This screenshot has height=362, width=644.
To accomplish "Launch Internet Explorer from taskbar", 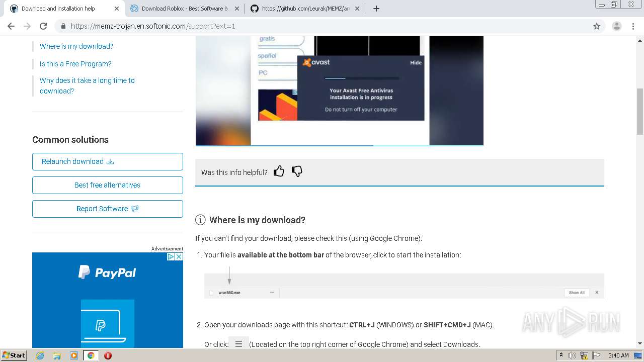I will pyautogui.click(x=40, y=355).
